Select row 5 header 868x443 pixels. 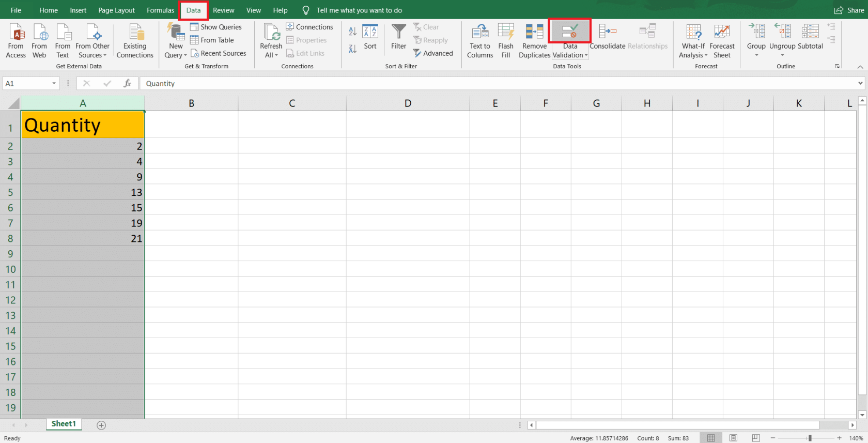pos(10,192)
